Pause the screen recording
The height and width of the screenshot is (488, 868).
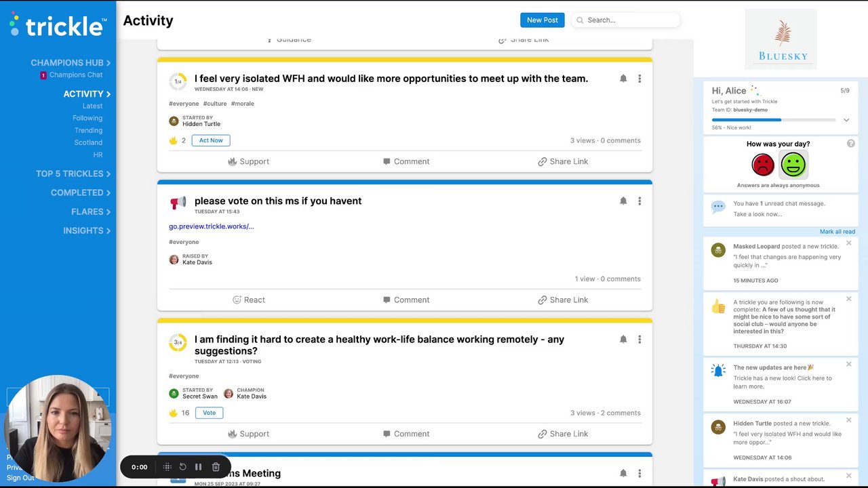[x=199, y=467]
